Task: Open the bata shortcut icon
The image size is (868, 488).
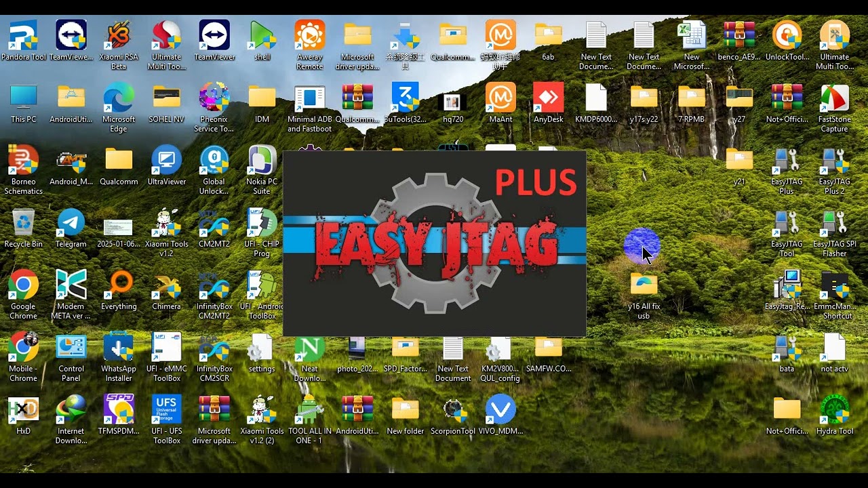Action: click(x=787, y=352)
